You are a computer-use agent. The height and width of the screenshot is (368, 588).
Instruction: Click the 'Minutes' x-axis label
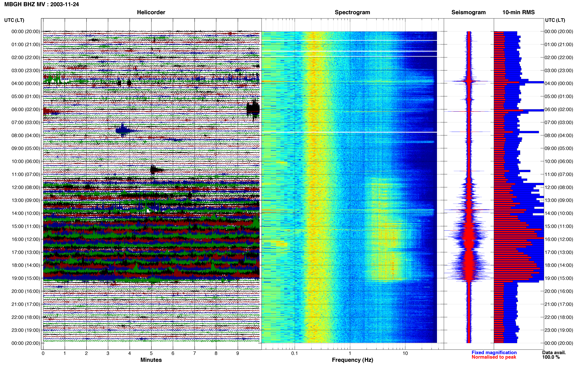[x=151, y=360]
